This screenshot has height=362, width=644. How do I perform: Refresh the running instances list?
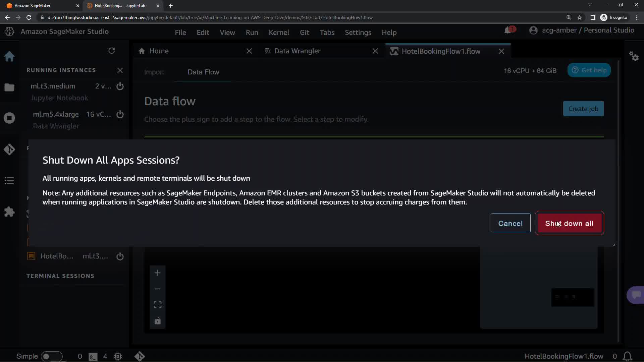[112, 51]
